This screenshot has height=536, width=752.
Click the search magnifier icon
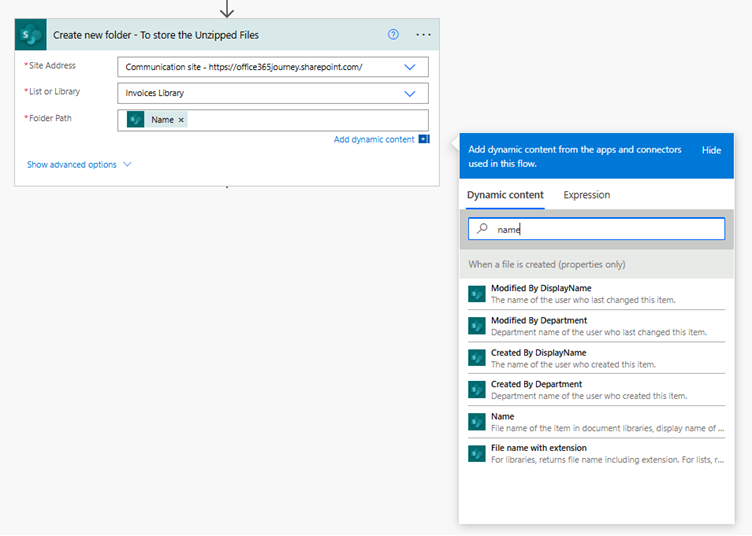tap(482, 229)
